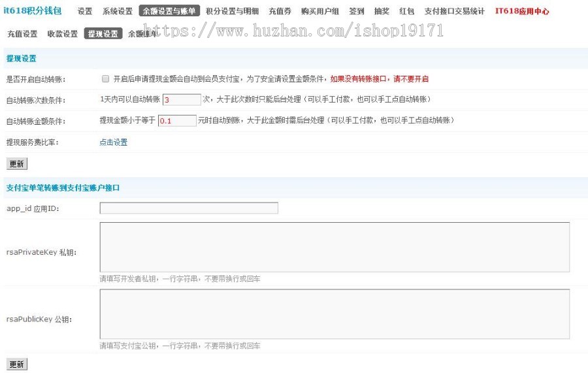
Task: Switch to 收款设置 sub-tab
Action: pos(62,34)
